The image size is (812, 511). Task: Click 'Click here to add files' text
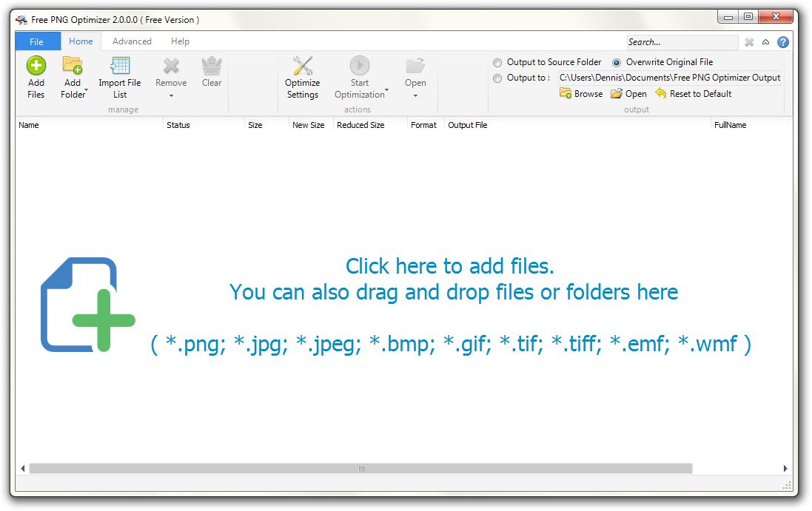point(449,266)
